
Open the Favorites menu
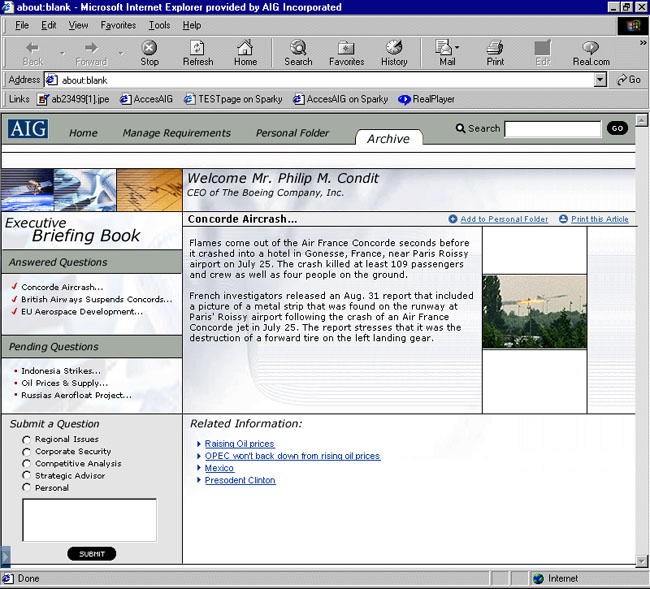pos(118,25)
